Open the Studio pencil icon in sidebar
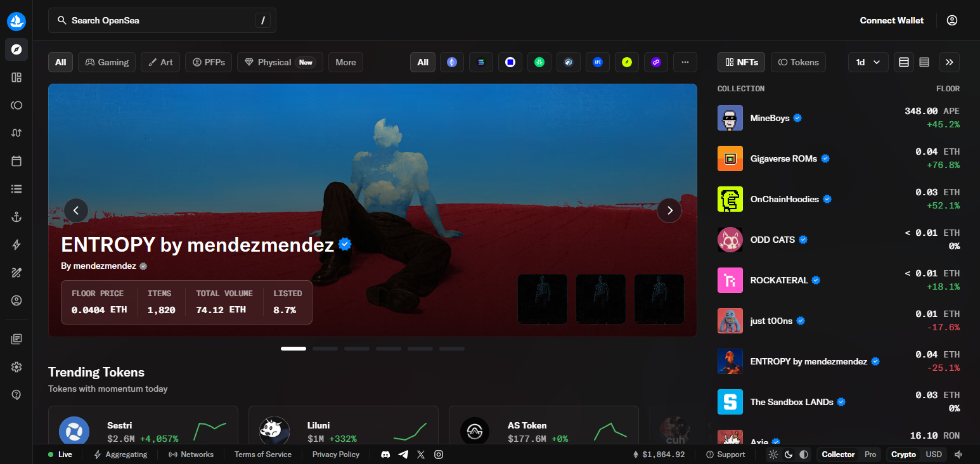This screenshot has height=464, width=980. pos(16,273)
